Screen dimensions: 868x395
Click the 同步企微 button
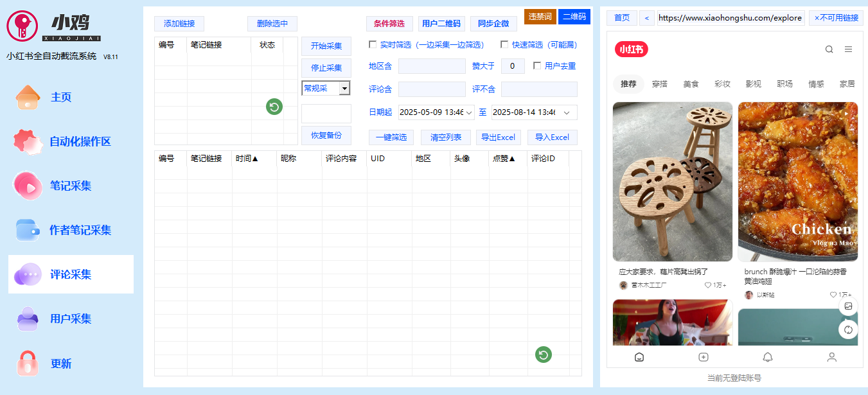coord(493,24)
